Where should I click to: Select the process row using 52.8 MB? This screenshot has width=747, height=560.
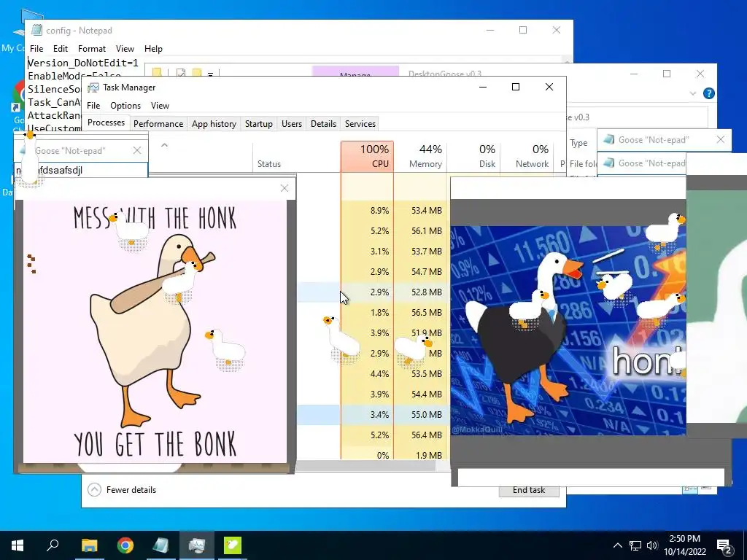pyautogui.click(x=373, y=292)
